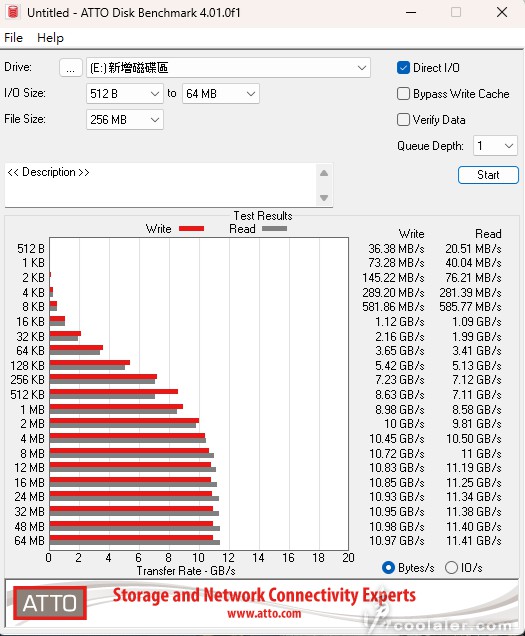Screen dimensions: 525x636
Task: Click the drive browse button with three dots
Action: 71,68
